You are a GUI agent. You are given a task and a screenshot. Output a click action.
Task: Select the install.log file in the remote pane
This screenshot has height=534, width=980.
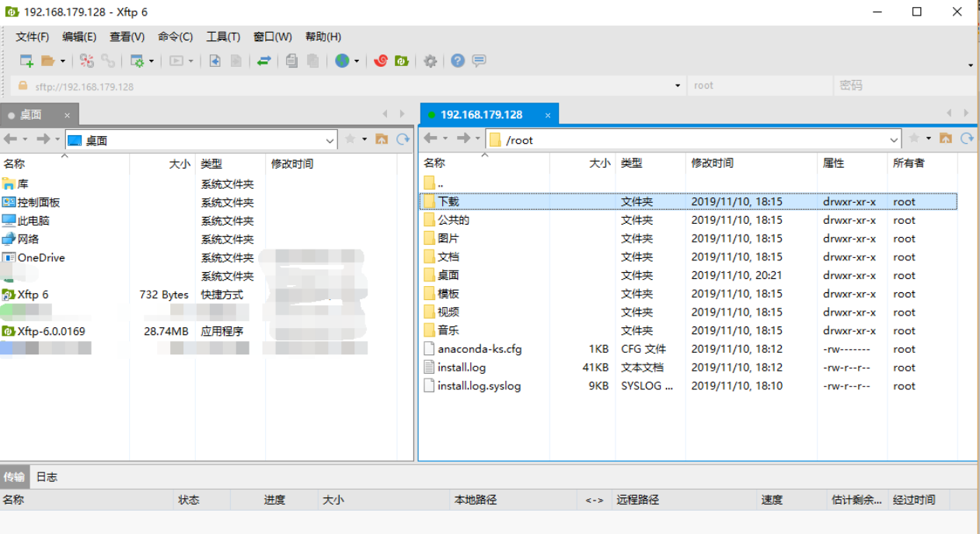point(462,368)
